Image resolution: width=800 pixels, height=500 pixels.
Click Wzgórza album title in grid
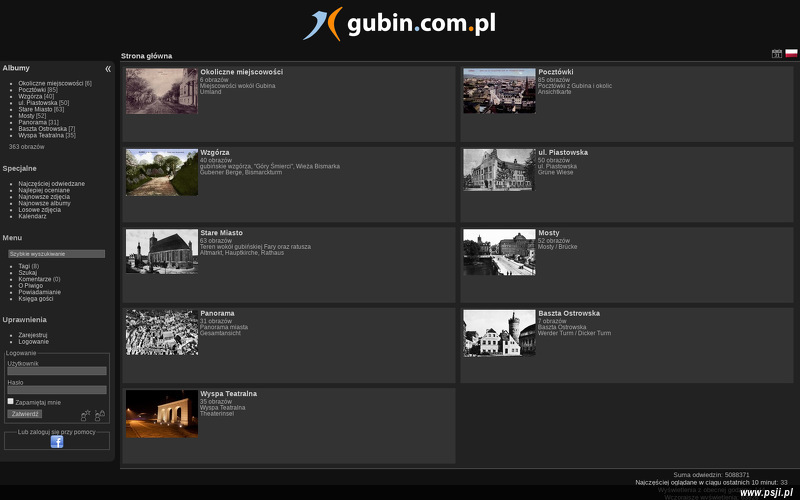(x=215, y=153)
